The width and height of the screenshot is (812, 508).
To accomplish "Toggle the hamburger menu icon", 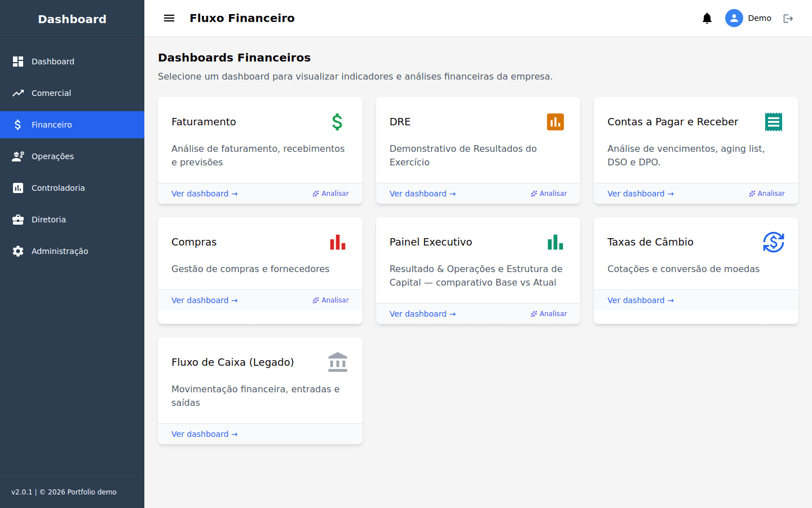I will pyautogui.click(x=169, y=18).
